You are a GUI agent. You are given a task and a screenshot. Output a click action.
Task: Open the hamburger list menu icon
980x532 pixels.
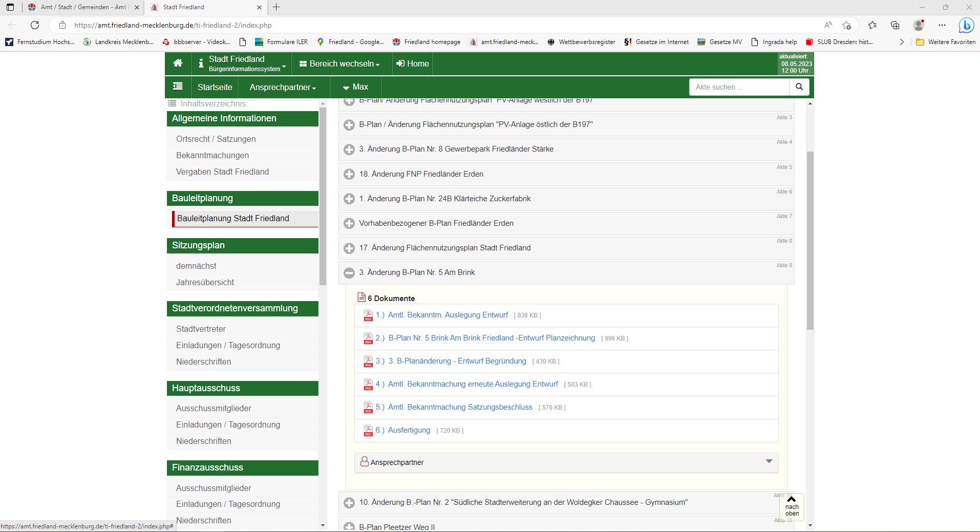click(x=178, y=87)
